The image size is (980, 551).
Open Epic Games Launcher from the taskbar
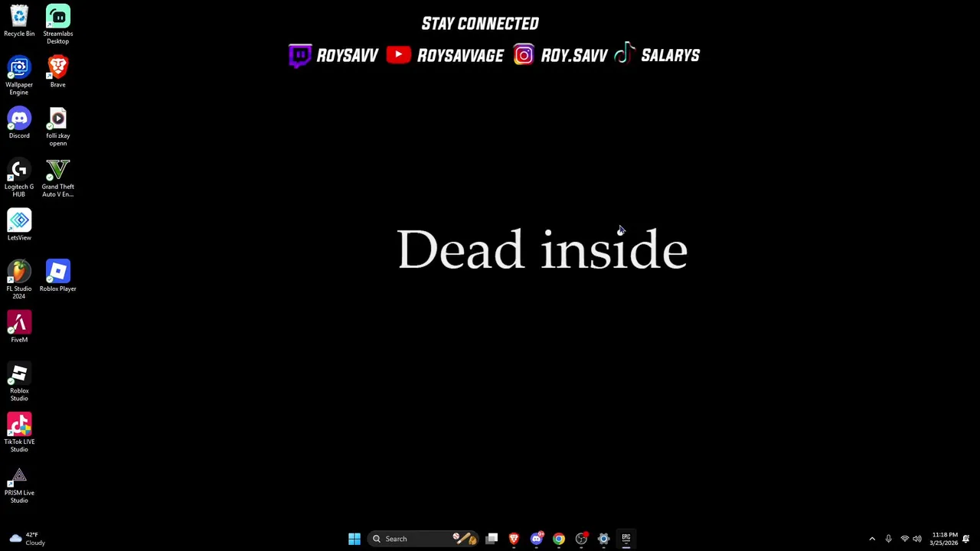626,539
